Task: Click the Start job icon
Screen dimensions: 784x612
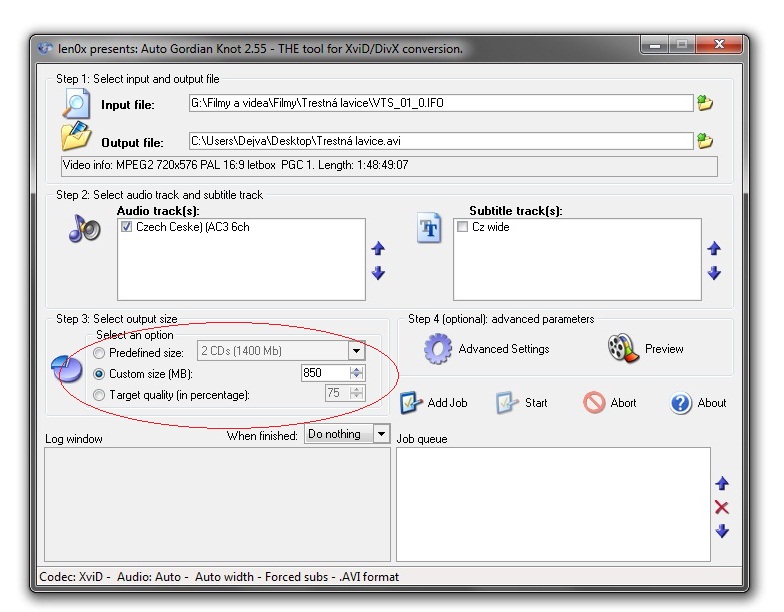Action: (x=506, y=402)
